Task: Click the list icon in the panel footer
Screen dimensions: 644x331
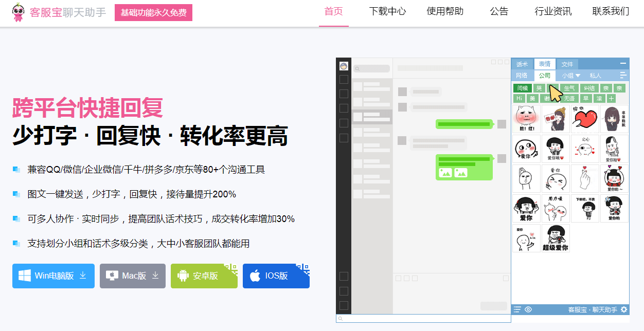Action: click(x=517, y=309)
